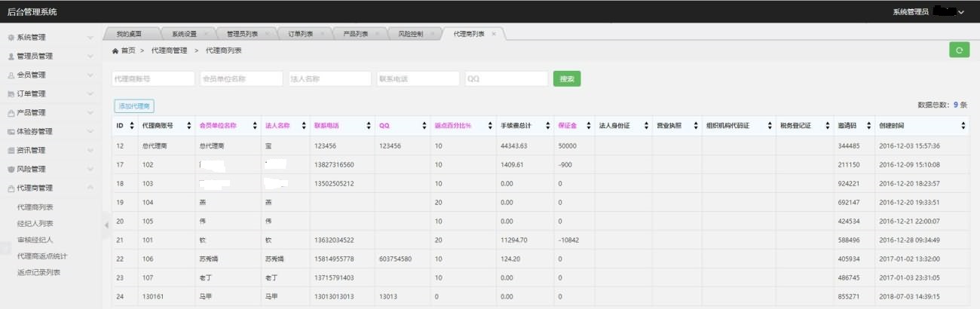
Task: Click 首页 link in breadcrumb
Action: (128, 50)
